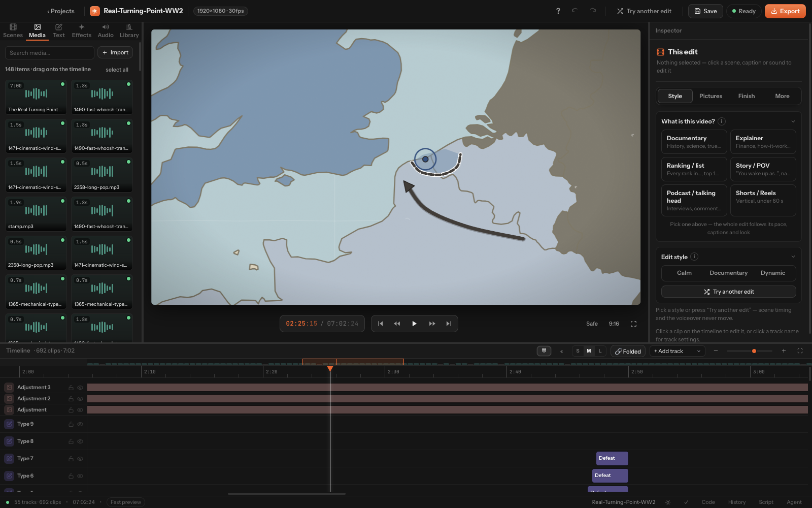Click select all media link
Image resolution: width=812 pixels, height=508 pixels.
click(117, 70)
